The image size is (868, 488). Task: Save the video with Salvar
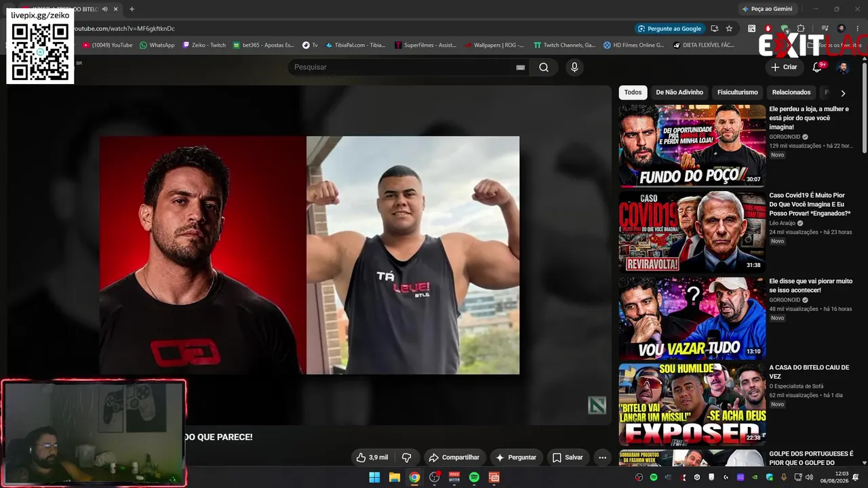(x=568, y=457)
